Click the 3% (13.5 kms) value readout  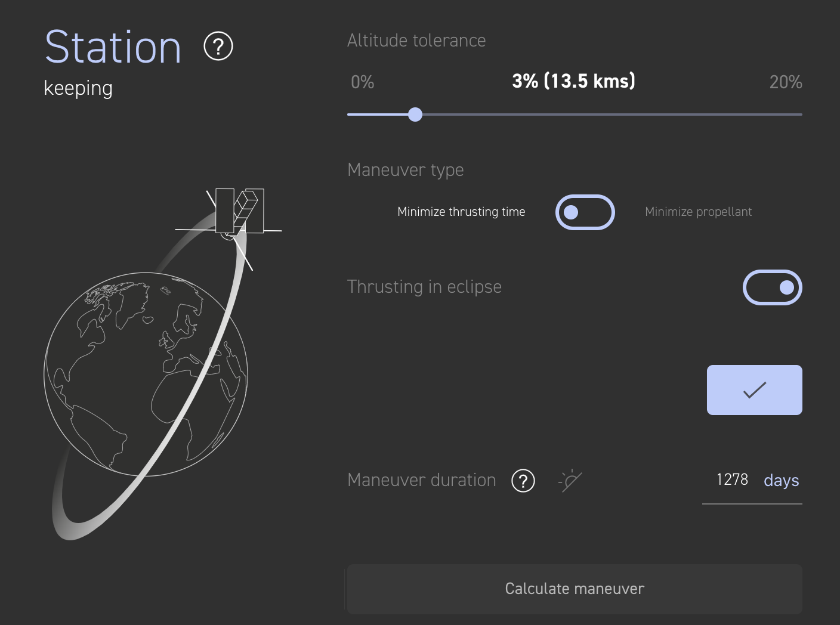click(573, 81)
